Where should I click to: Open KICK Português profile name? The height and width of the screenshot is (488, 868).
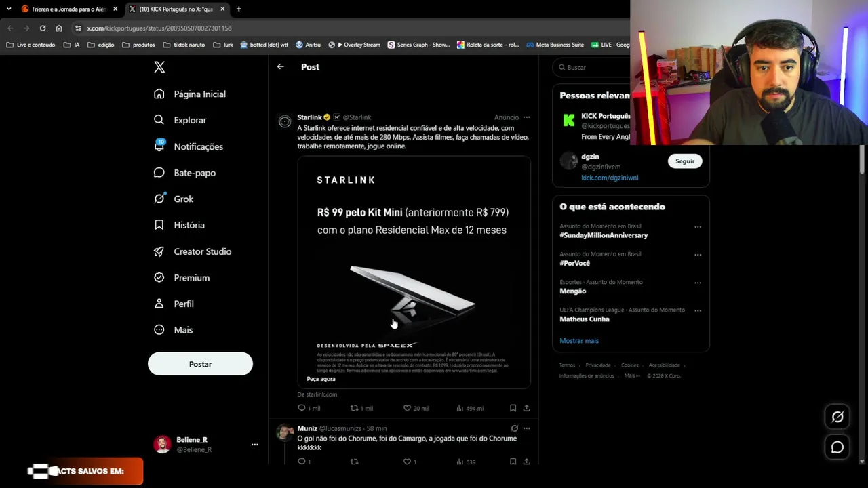[606, 116]
